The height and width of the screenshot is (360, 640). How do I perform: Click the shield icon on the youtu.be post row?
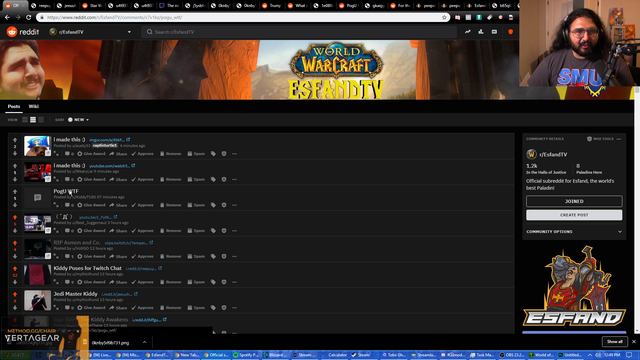click(x=224, y=231)
